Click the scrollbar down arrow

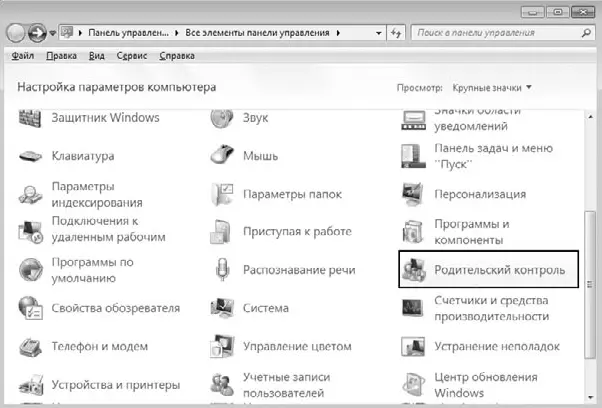pos(590,398)
